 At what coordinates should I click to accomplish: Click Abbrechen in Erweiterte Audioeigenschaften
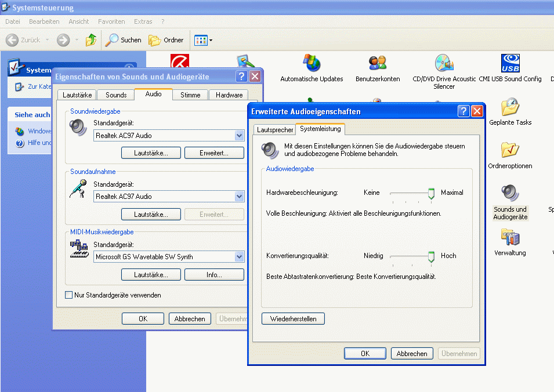[x=412, y=354]
